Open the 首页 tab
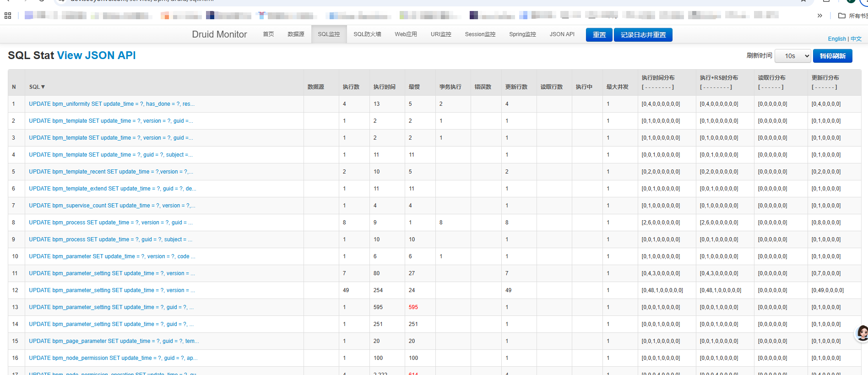Image resolution: width=868 pixels, height=375 pixels. 268,34
